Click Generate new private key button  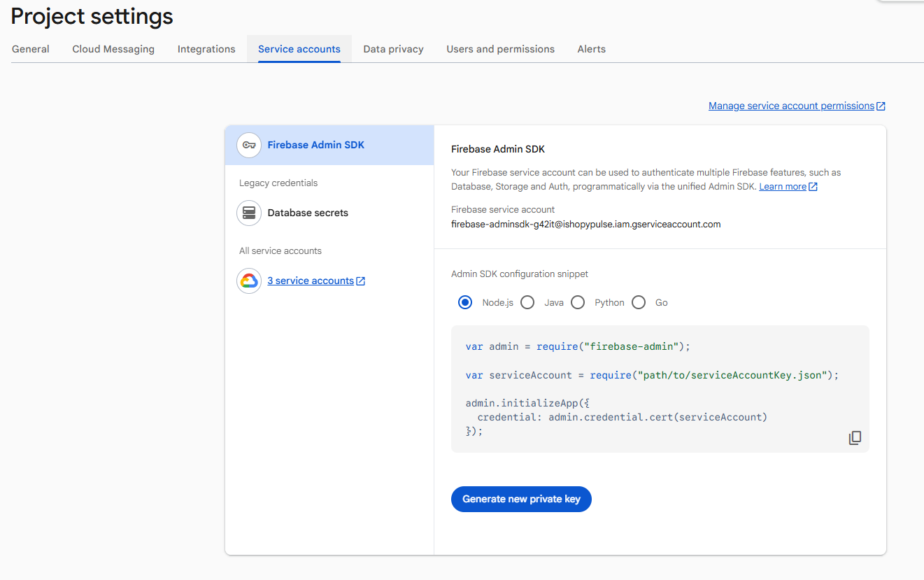(x=521, y=499)
